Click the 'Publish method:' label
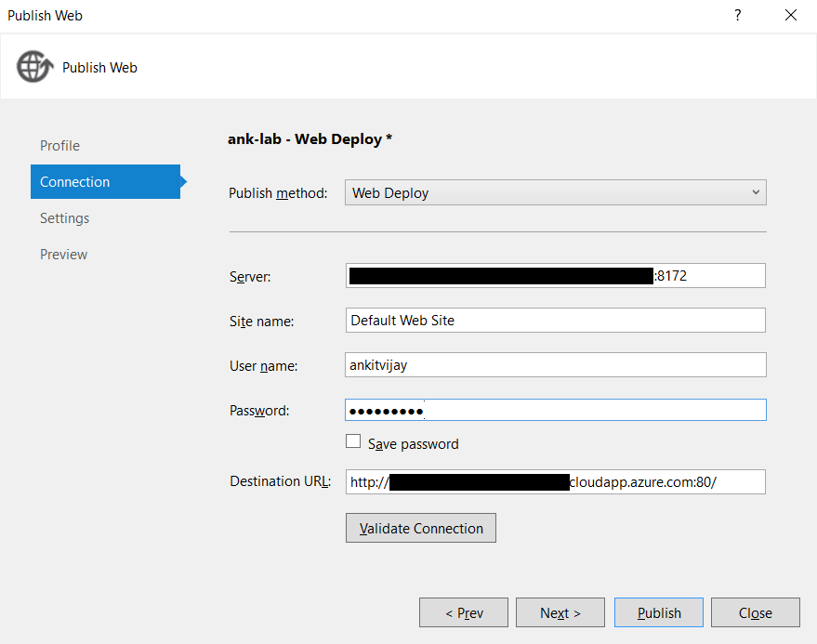The width and height of the screenshot is (817, 644). (x=278, y=193)
